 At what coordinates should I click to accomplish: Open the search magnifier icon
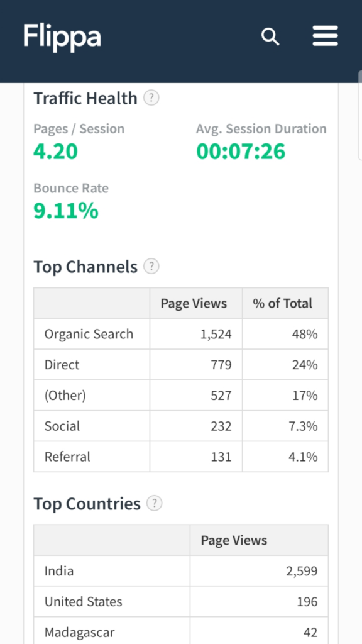click(270, 37)
